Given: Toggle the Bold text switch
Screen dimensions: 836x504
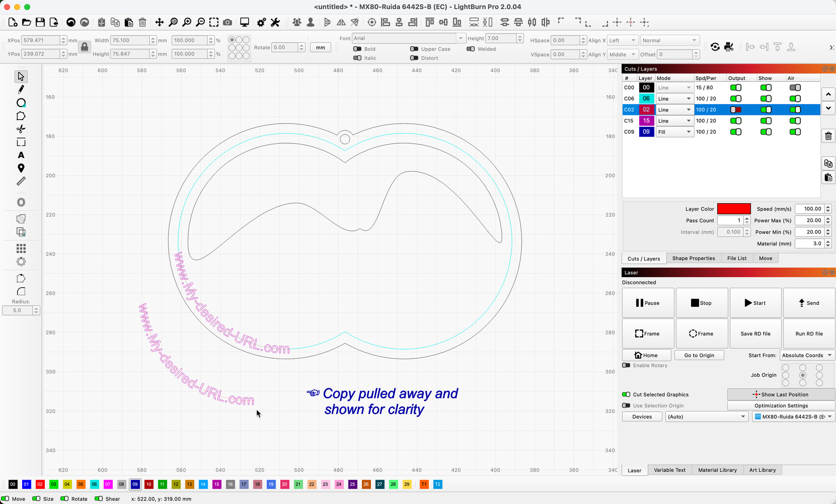Looking at the screenshot, I should tap(357, 49).
